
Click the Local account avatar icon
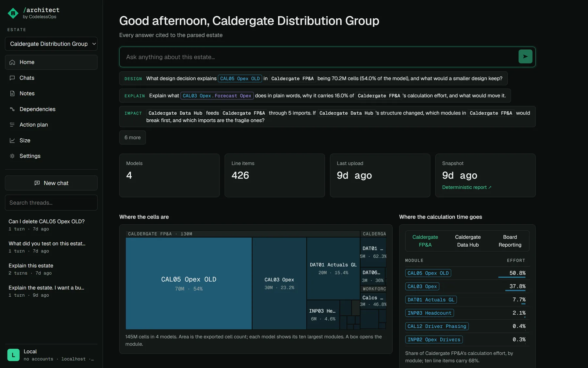click(13, 355)
